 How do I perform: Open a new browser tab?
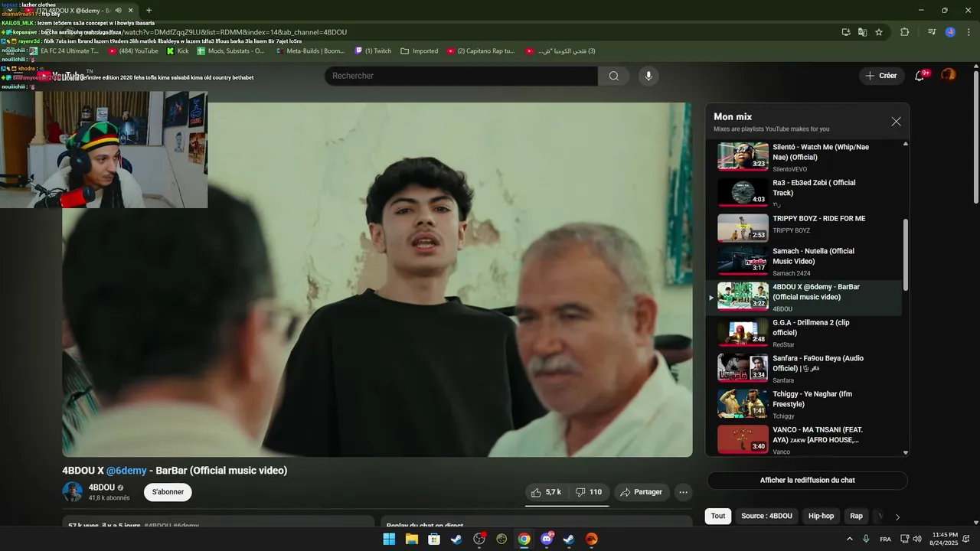pyautogui.click(x=149, y=11)
